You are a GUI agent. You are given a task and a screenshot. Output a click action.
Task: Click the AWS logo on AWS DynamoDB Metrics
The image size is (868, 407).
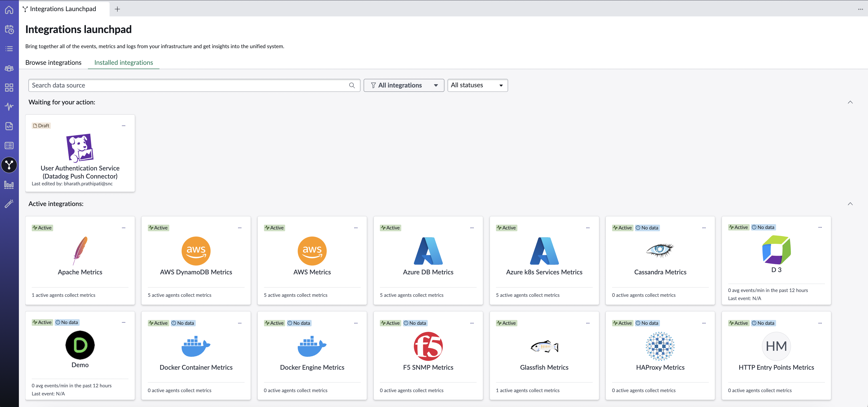pyautogui.click(x=196, y=251)
